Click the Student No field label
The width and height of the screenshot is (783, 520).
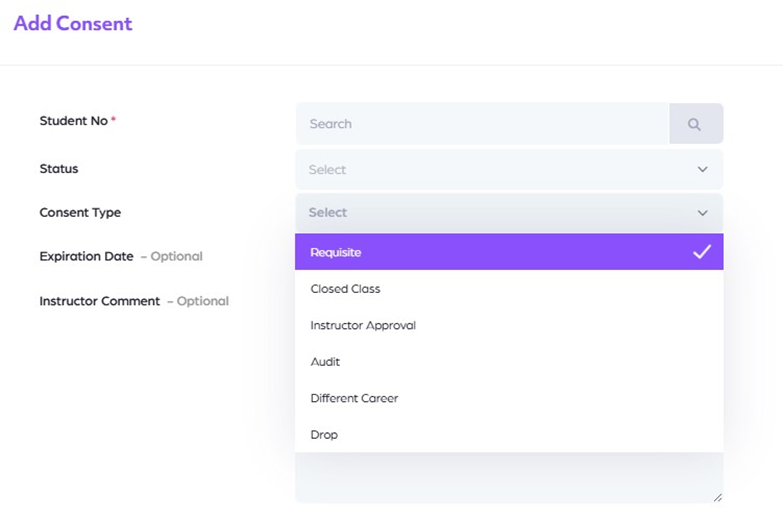(x=73, y=121)
